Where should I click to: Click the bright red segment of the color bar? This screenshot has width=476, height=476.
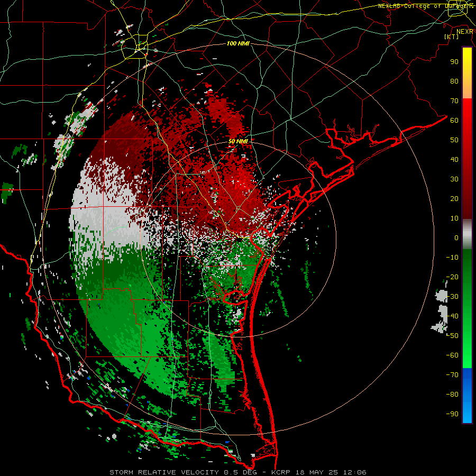[x=467, y=159]
